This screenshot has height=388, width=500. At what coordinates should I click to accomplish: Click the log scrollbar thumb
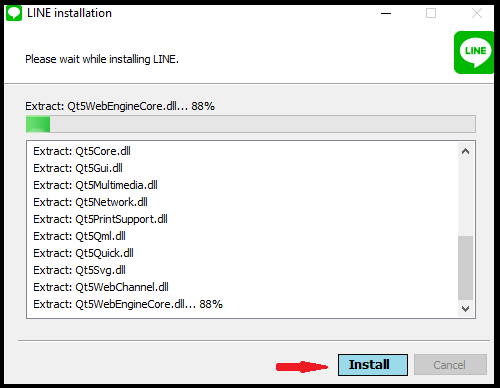465,268
